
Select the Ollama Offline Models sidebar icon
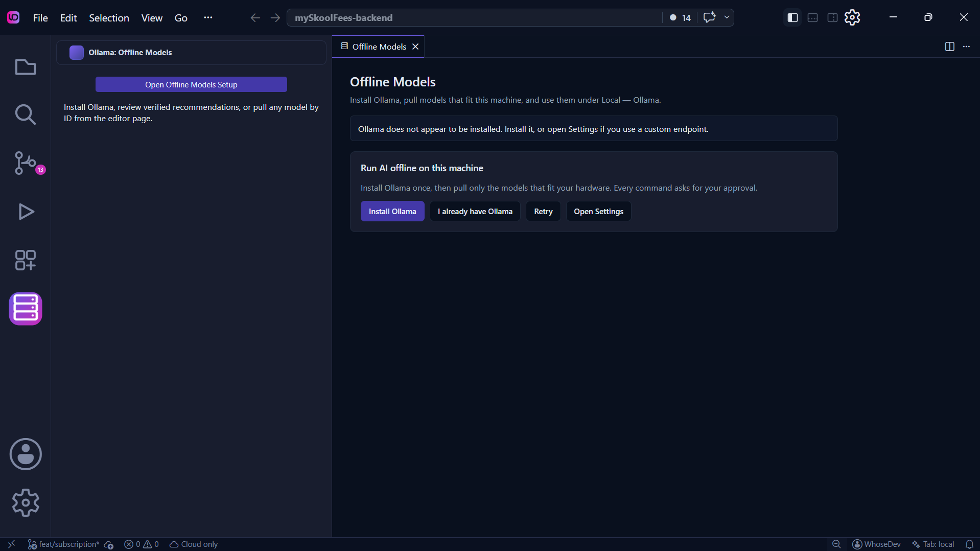25,309
